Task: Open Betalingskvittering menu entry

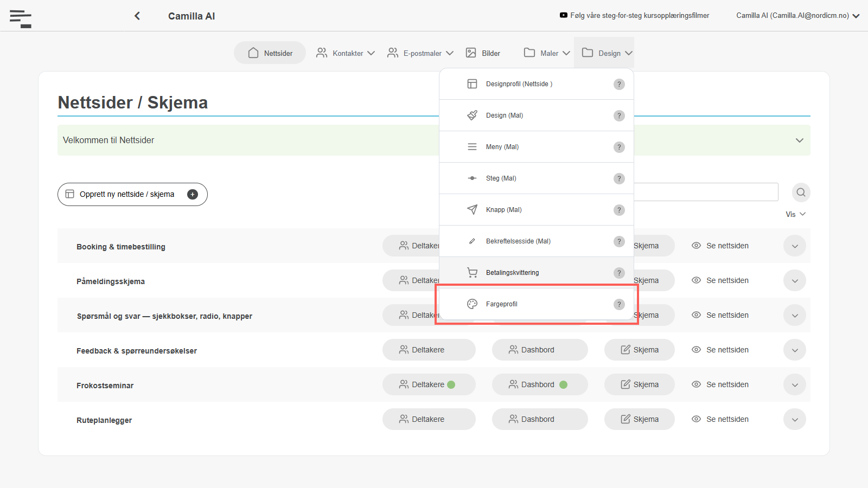Action: point(537,273)
